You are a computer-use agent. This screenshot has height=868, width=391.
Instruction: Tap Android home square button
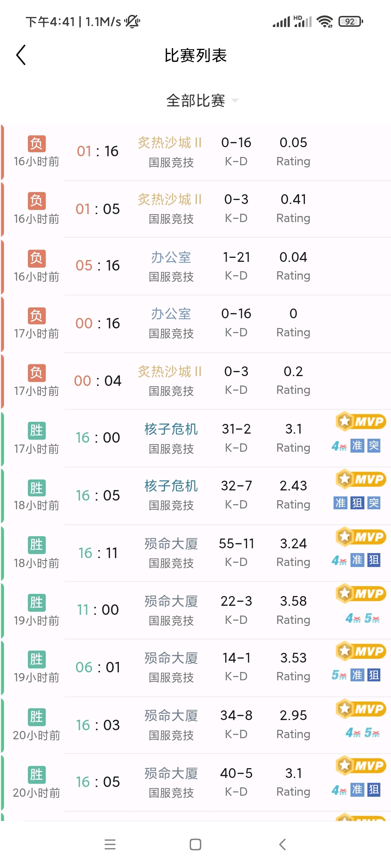point(195,844)
